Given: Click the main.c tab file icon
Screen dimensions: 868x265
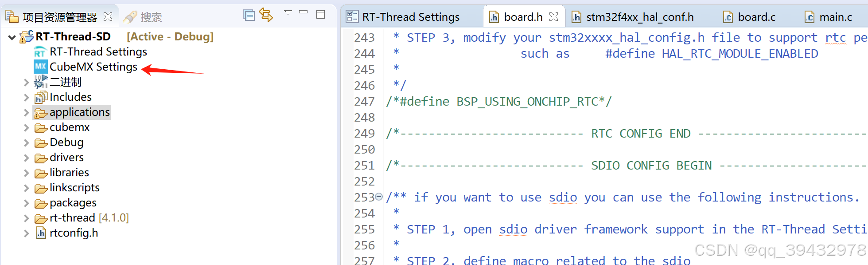Looking at the screenshot, I should pos(810,17).
